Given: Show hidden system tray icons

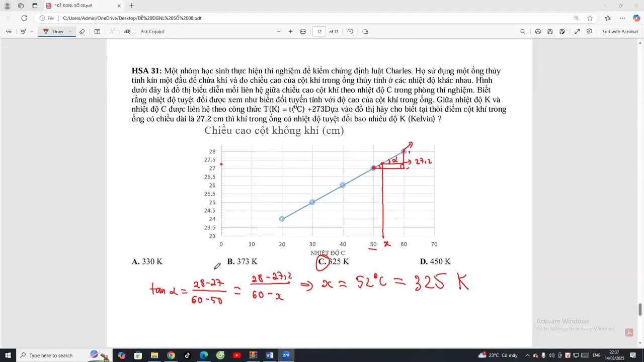Looking at the screenshot, I should click(527, 355).
